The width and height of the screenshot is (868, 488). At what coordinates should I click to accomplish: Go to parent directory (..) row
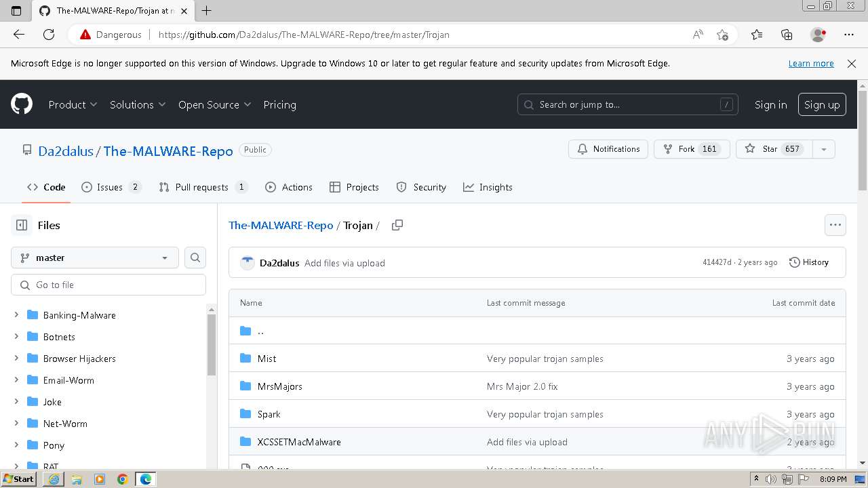click(x=537, y=331)
